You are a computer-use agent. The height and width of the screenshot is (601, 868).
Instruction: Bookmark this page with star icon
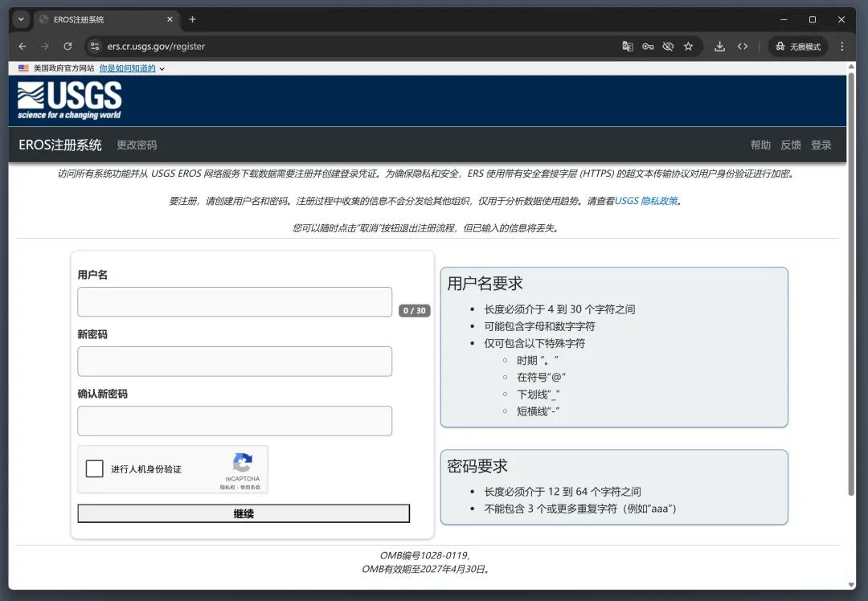click(x=688, y=47)
